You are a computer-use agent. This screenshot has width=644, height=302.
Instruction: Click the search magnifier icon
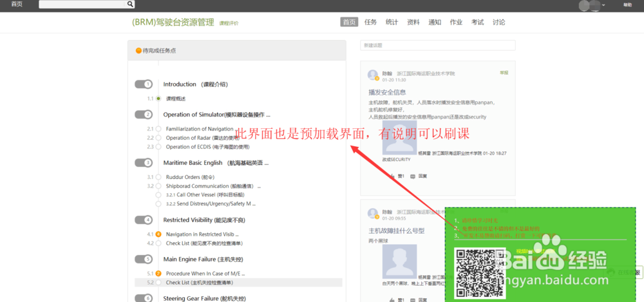(x=130, y=4)
